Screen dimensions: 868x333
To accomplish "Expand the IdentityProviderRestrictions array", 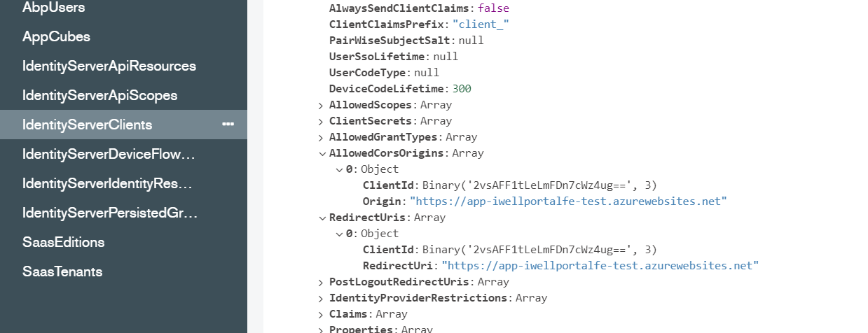I will (x=321, y=298).
